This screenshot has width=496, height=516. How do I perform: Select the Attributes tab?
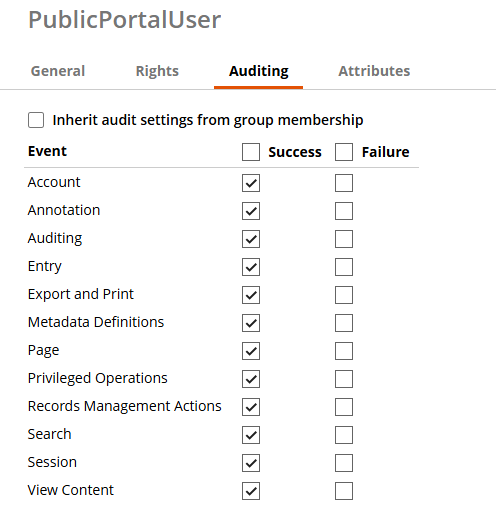[374, 71]
